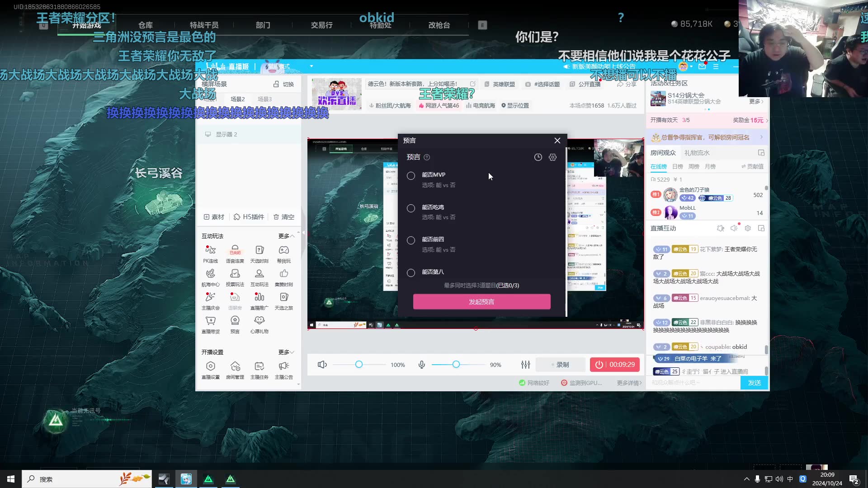
Task: Switch to 场景2 tab
Action: pyautogui.click(x=237, y=99)
